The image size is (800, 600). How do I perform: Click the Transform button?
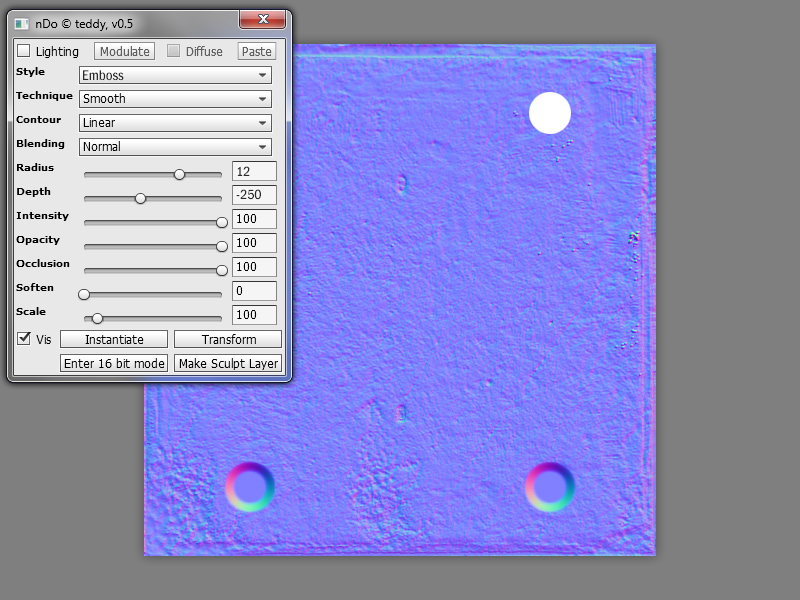tap(228, 339)
